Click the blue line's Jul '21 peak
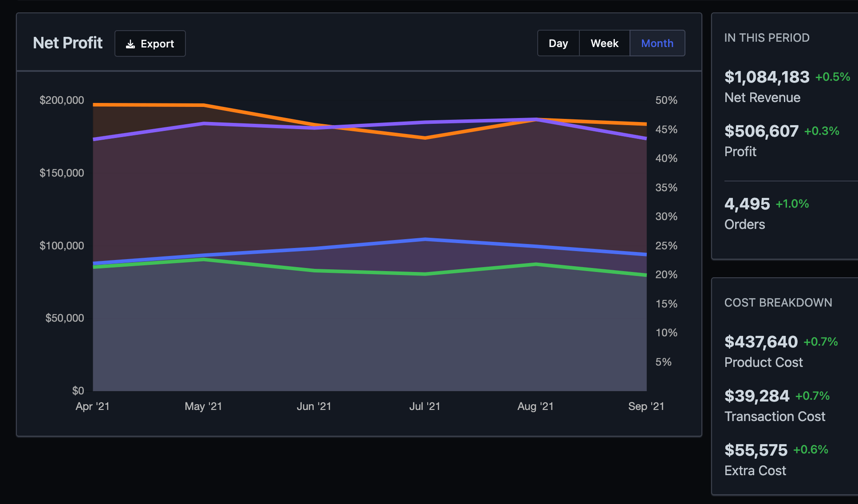This screenshot has height=504, width=858. (425, 240)
